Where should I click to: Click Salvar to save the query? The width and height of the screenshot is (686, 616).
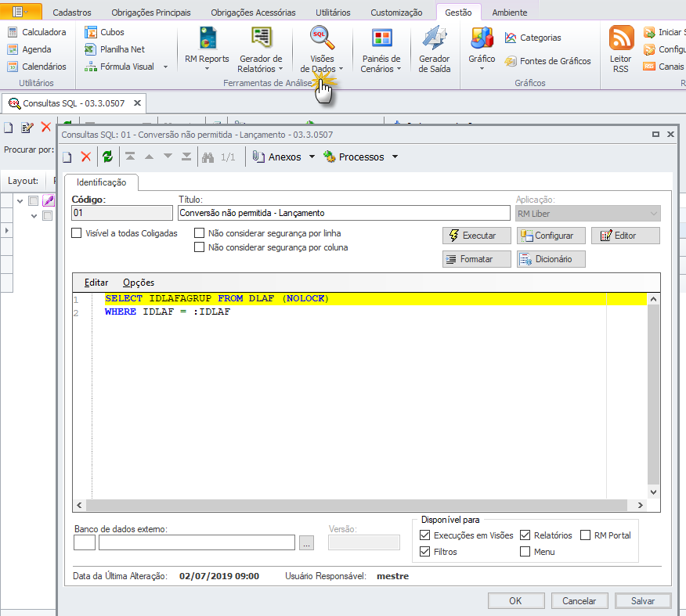click(643, 600)
